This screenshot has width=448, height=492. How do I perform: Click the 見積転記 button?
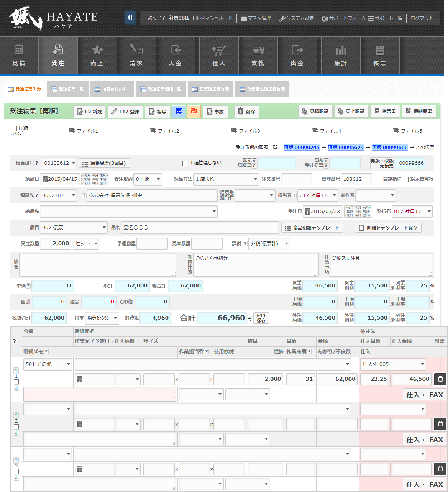[315, 111]
